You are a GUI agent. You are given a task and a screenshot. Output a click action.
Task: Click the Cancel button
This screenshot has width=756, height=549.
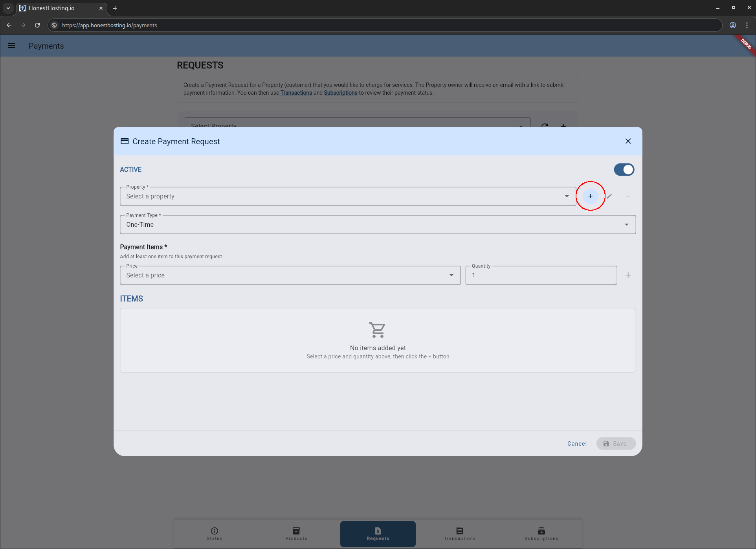(x=576, y=443)
